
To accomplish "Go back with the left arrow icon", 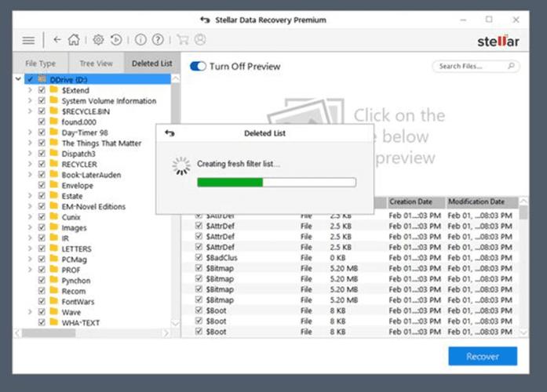I will point(57,40).
